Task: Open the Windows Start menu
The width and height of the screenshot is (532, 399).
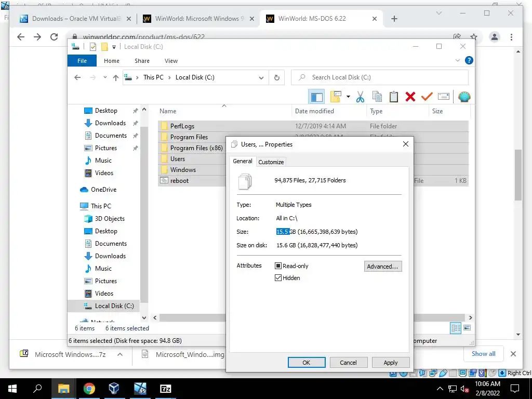Action: [x=12, y=389]
